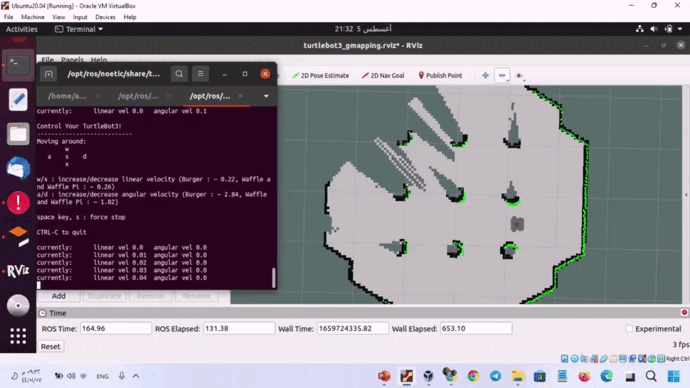Open the VirtualBox View menu
The image size is (690, 388).
[59, 17]
